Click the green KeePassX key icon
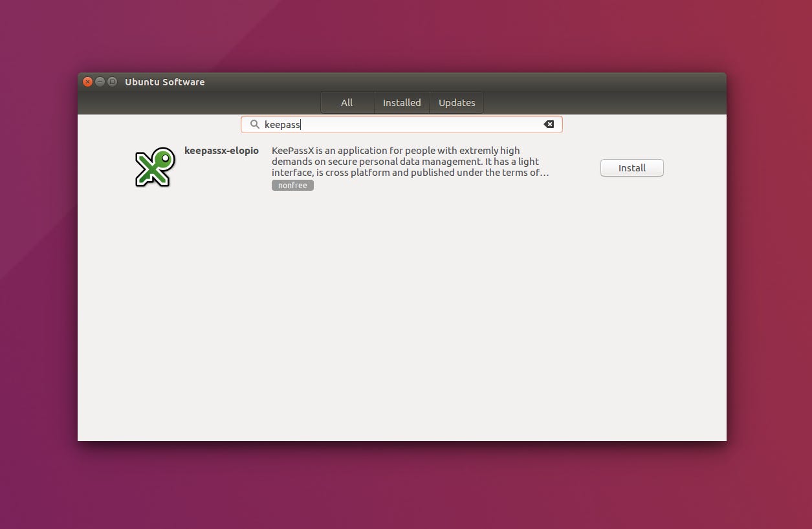The height and width of the screenshot is (529, 812). [x=155, y=167]
